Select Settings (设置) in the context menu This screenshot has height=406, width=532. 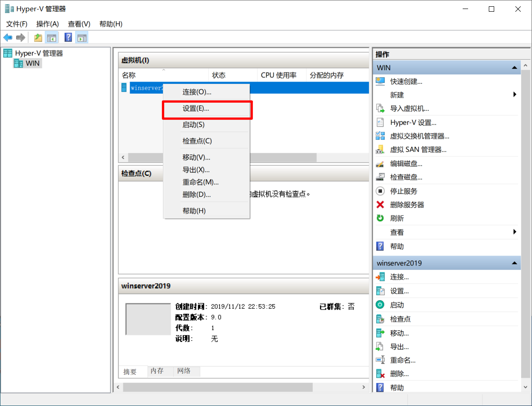coord(196,109)
